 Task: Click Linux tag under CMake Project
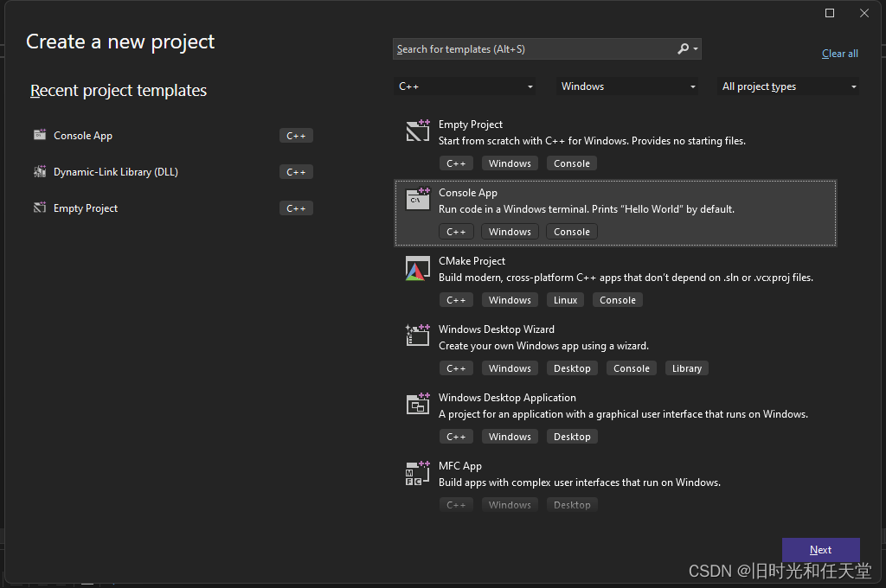[x=565, y=300]
